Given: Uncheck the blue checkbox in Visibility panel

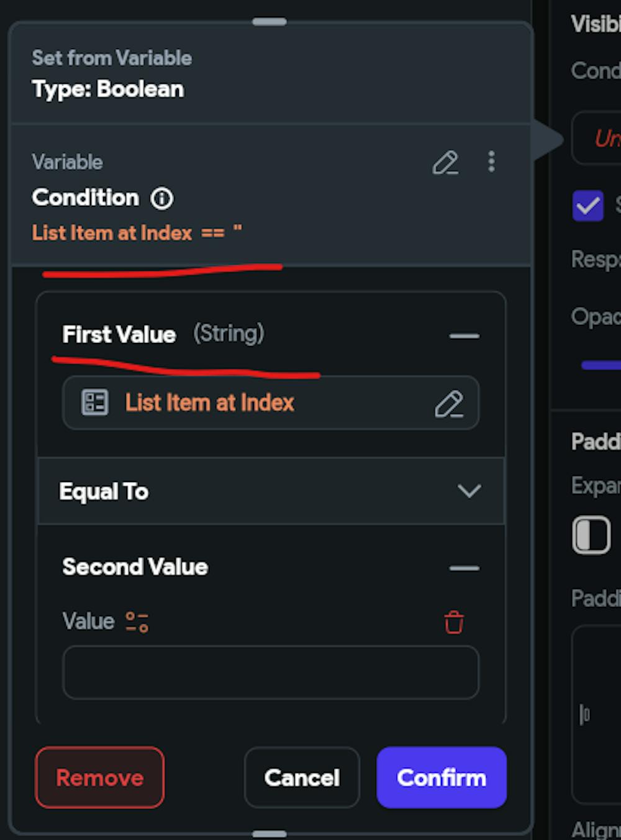Looking at the screenshot, I should [587, 206].
